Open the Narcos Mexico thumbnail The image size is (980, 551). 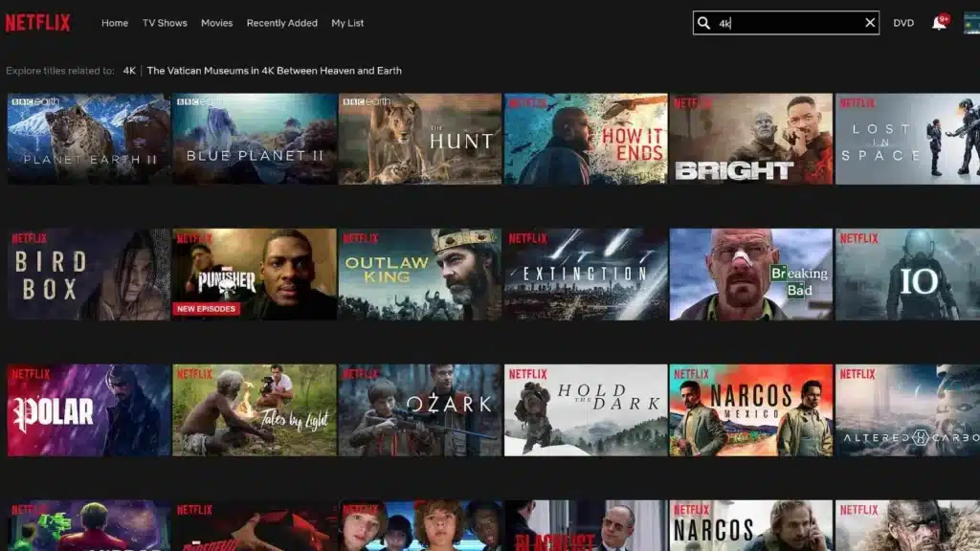750,410
